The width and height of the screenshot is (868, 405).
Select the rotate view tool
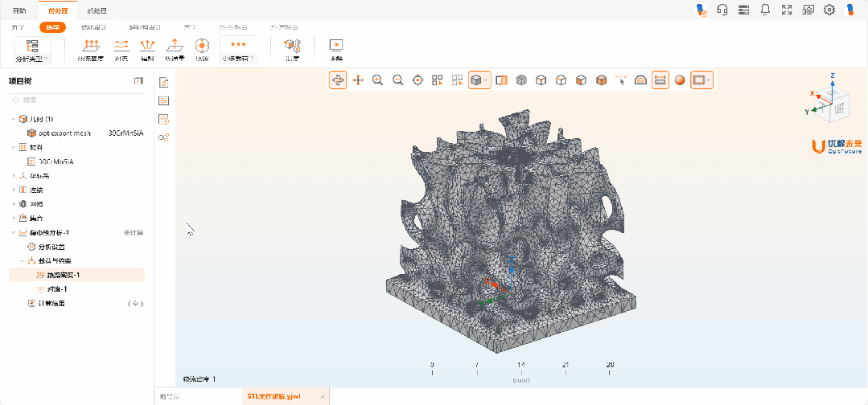coord(338,80)
